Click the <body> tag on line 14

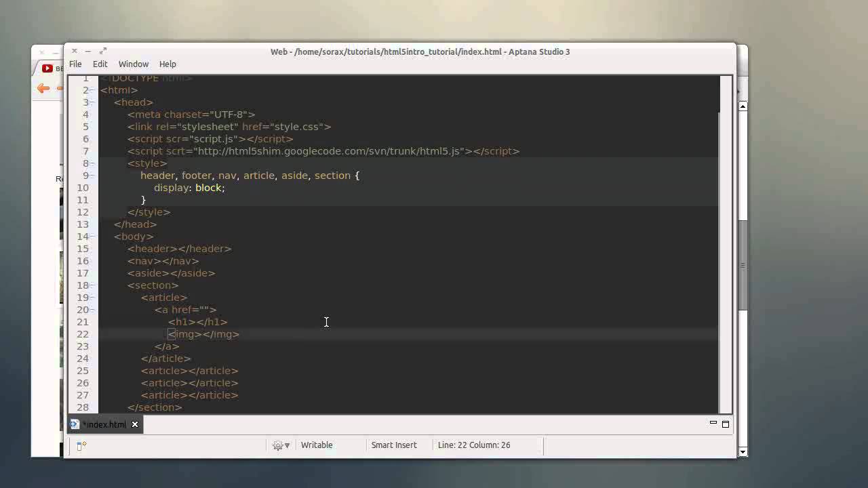[134, 237]
